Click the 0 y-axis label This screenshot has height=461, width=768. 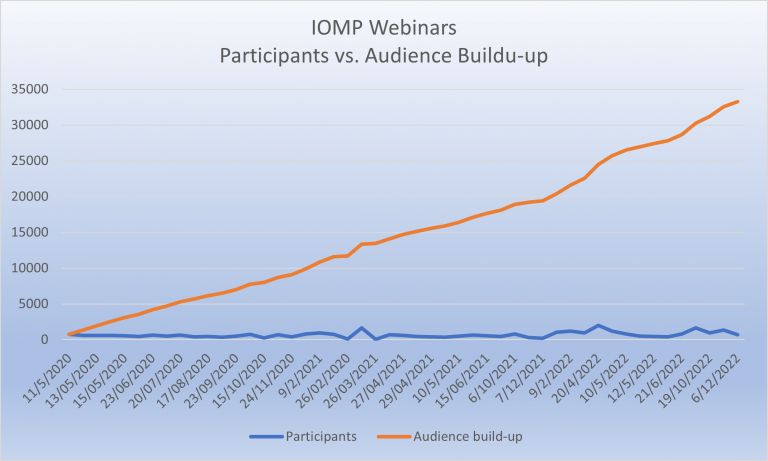[46, 340]
